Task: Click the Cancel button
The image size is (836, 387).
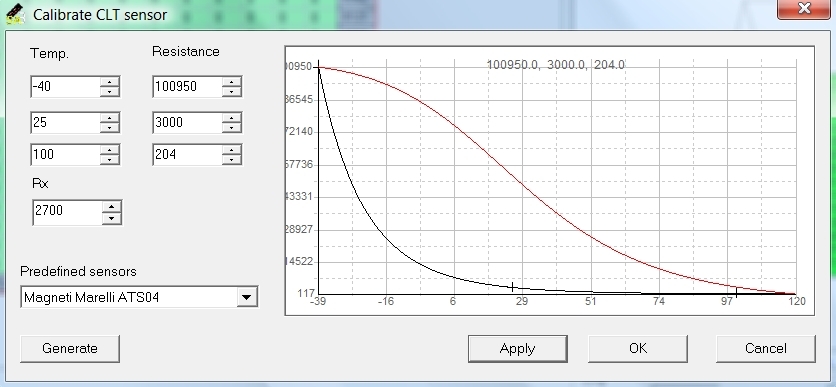Action: click(x=766, y=349)
